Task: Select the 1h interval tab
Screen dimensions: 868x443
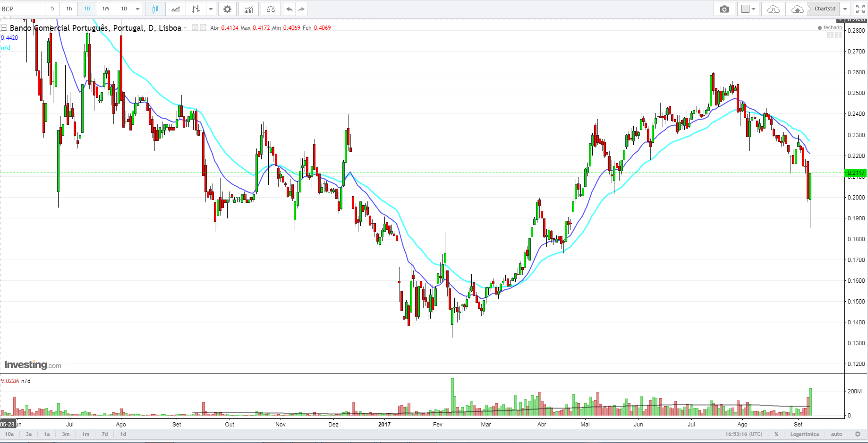Action: tap(69, 9)
